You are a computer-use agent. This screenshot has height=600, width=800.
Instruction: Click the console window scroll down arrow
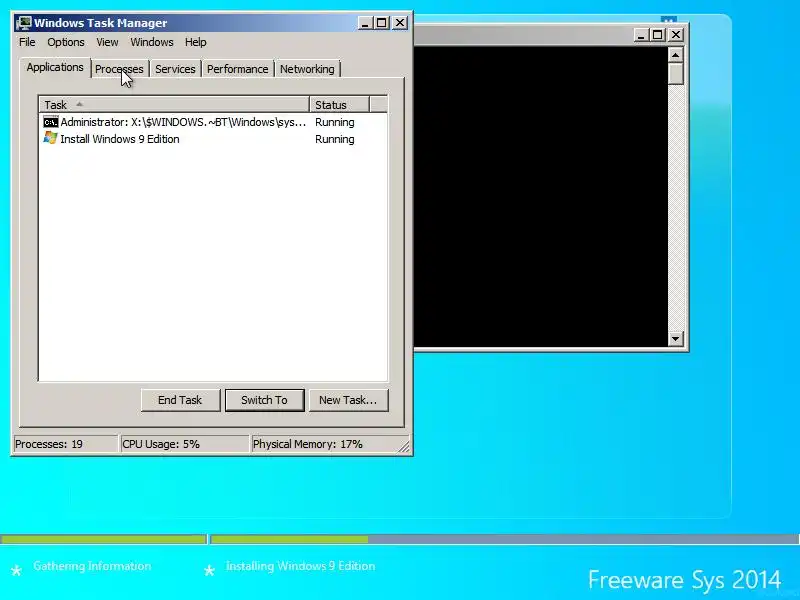pyautogui.click(x=676, y=338)
